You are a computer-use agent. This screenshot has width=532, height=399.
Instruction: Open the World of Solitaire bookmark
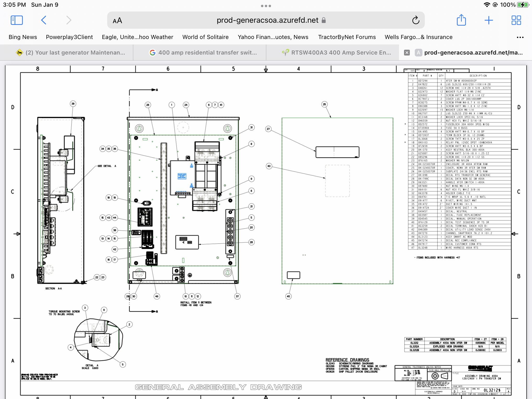(205, 37)
